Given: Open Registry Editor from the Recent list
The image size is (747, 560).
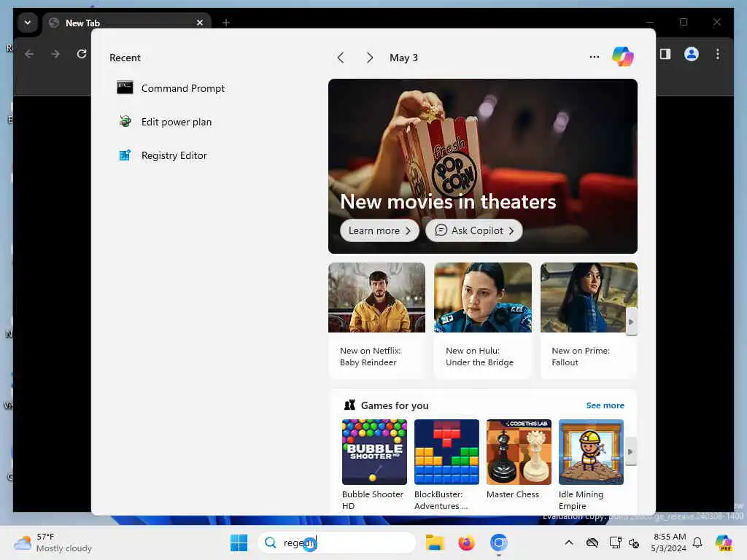Looking at the screenshot, I should point(163,155).
